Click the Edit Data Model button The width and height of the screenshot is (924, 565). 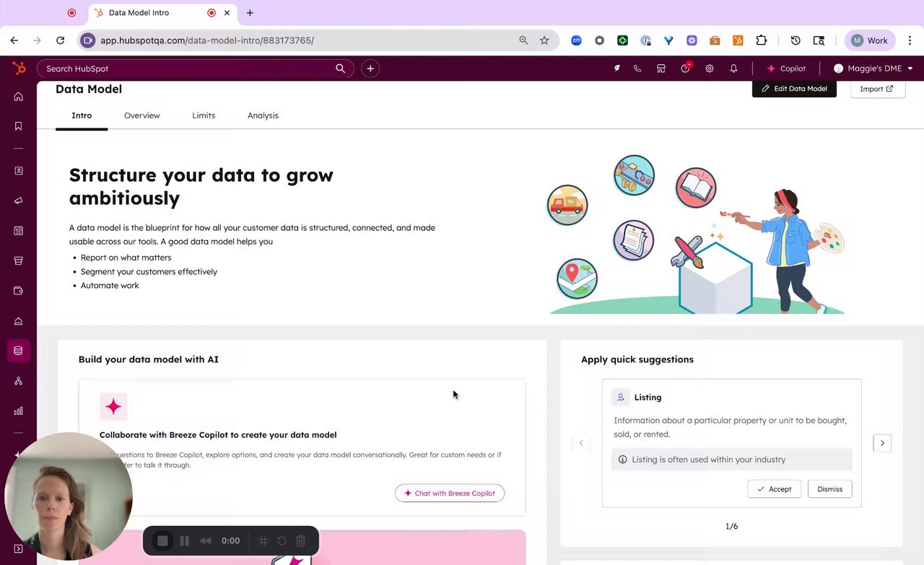coord(794,89)
